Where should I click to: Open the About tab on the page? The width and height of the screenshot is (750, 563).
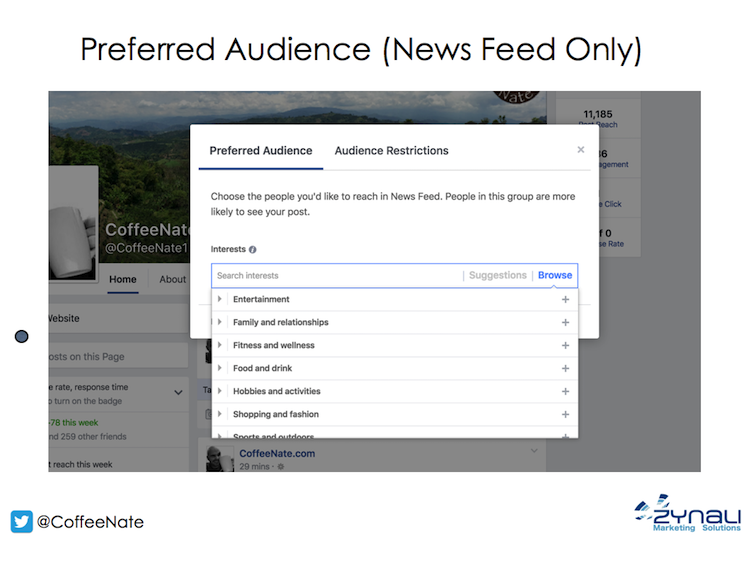click(x=172, y=279)
